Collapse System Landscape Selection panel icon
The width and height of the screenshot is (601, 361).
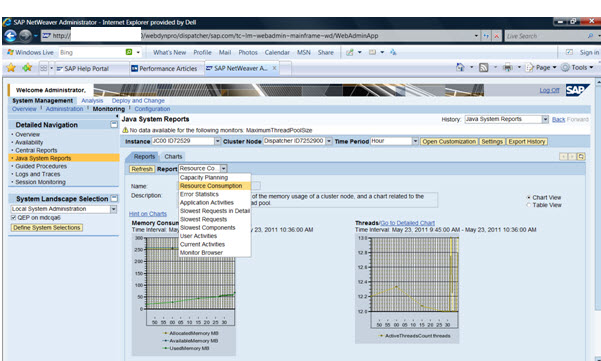point(114,199)
